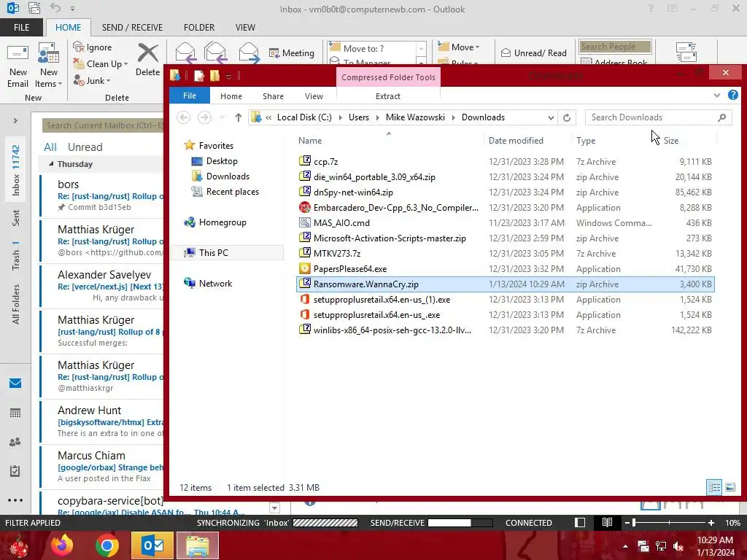Launch Firefox from the taskbar
This screenshot has width=747, height=560.
63,545
